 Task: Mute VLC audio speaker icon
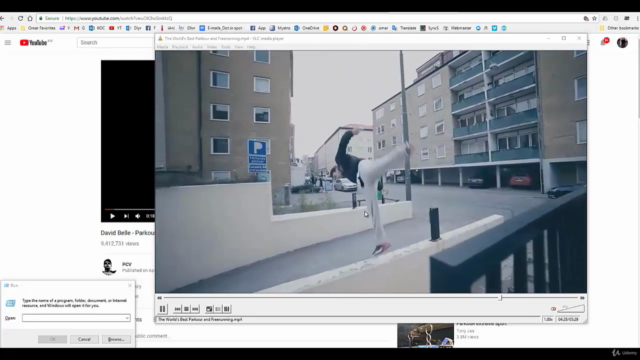pos(553,309)
